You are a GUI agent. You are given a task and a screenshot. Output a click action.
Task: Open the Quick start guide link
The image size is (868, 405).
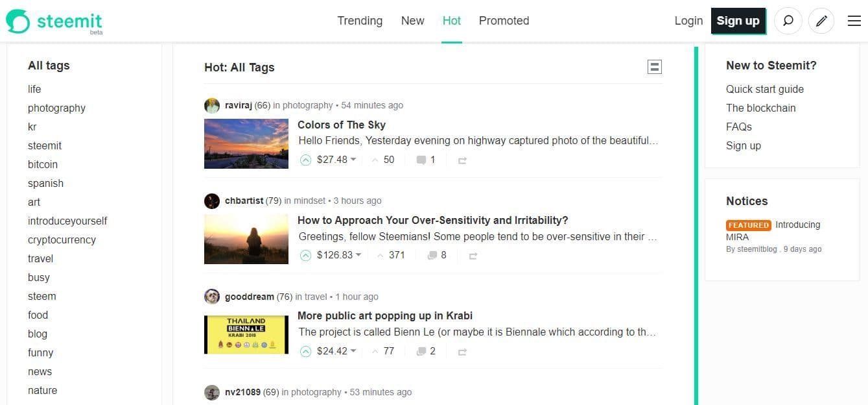coord(764,89)
